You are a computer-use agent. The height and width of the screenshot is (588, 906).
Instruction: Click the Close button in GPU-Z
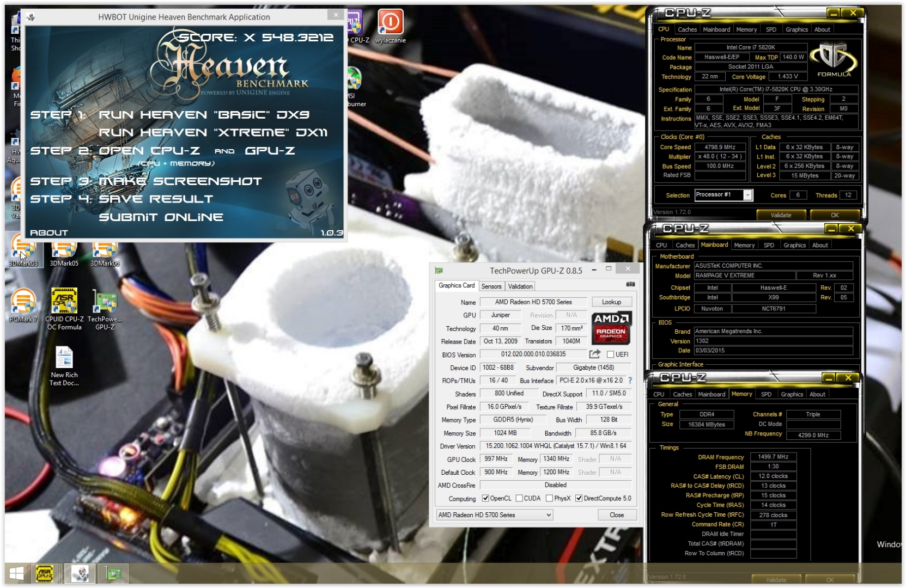click(x=617, y=515)
